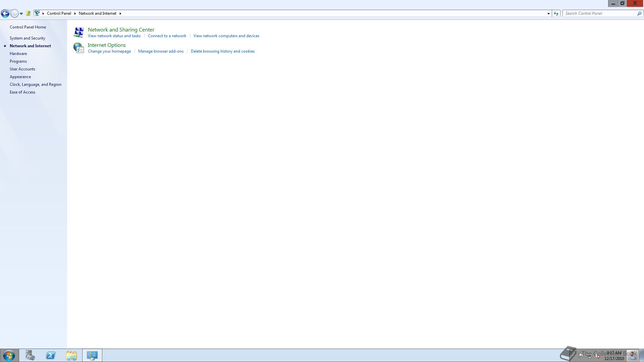The image size is (644, 362).
Task: Click the network tray icon
Action: pos(589,356)
